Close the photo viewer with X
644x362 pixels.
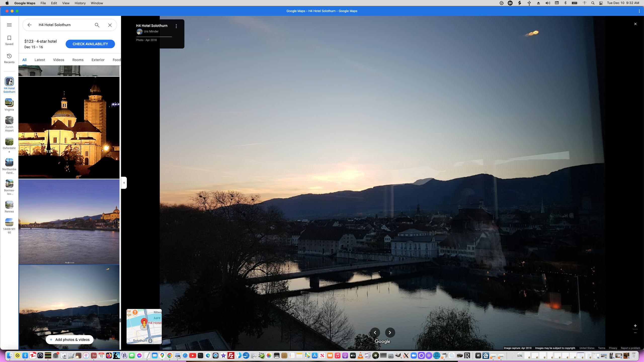pos(635,24)
